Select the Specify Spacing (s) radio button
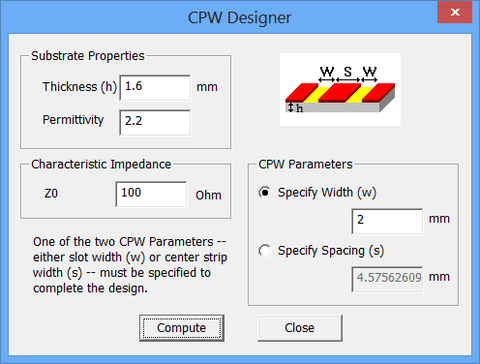 (x=265, y=251)
